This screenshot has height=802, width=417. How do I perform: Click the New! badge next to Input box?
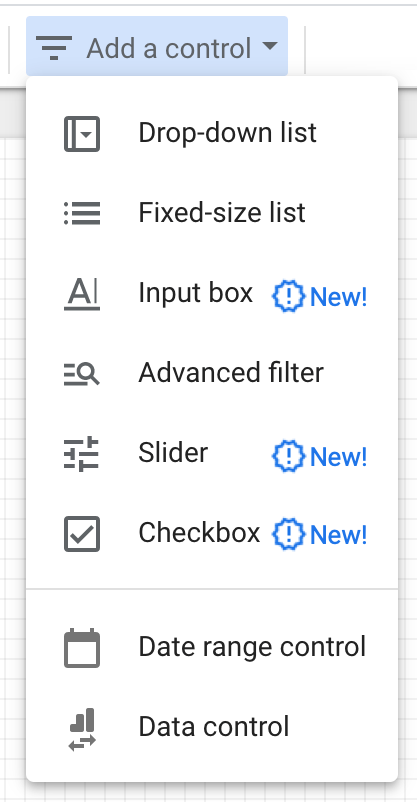[x=320, y=296]
